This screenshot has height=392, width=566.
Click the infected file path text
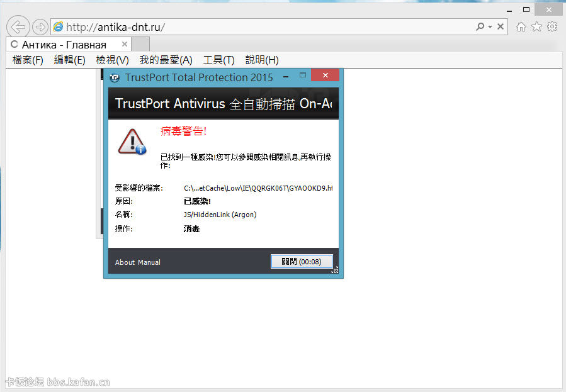(x=258, y=188)
